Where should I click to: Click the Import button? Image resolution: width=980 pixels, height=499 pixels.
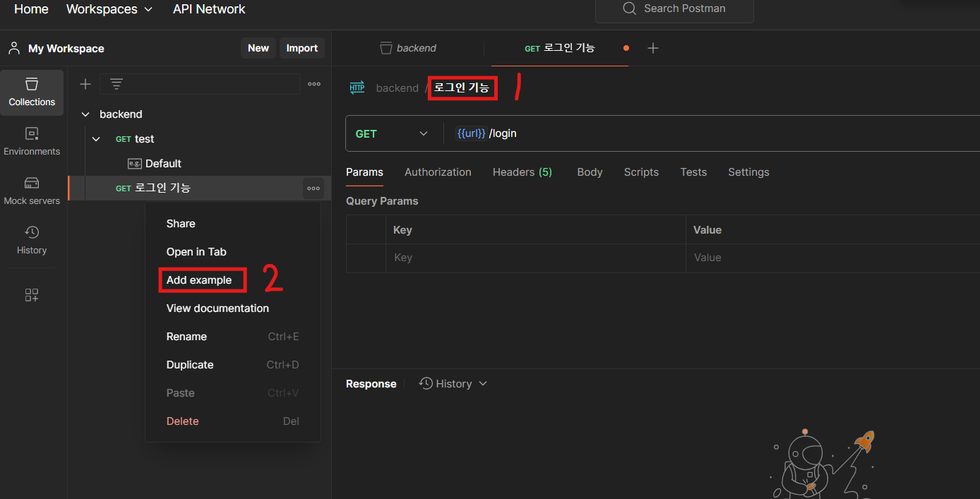(302, 48)
